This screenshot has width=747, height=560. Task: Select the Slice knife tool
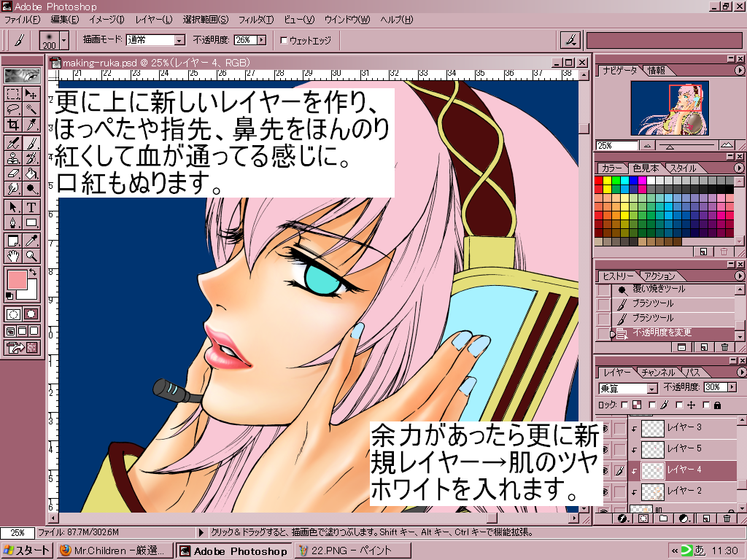coord(31,124)
